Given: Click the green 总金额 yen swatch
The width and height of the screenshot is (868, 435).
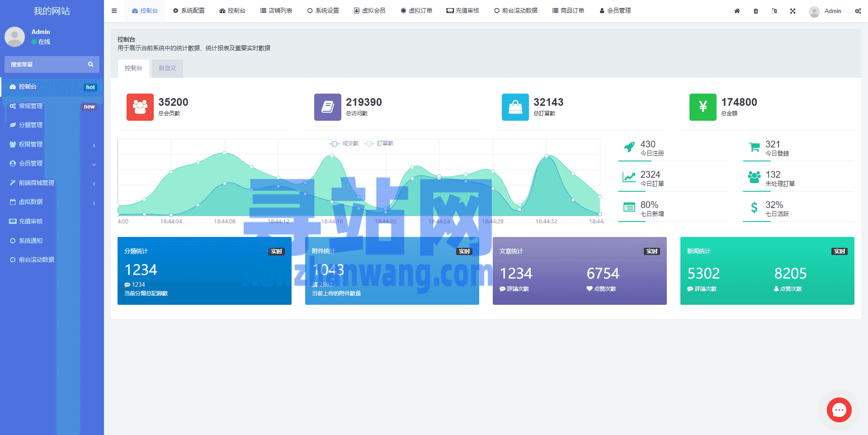Looking at the screenshot, I should coord(703,107).
